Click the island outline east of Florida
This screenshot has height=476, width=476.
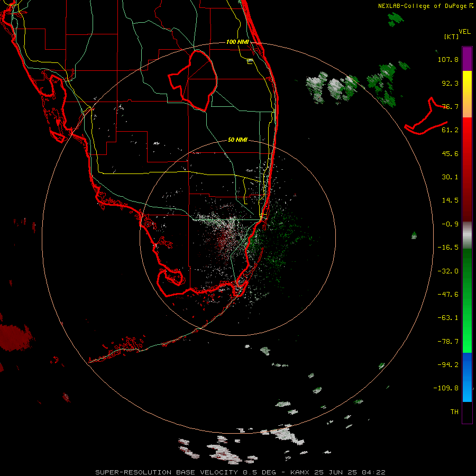tap(426, 117)
